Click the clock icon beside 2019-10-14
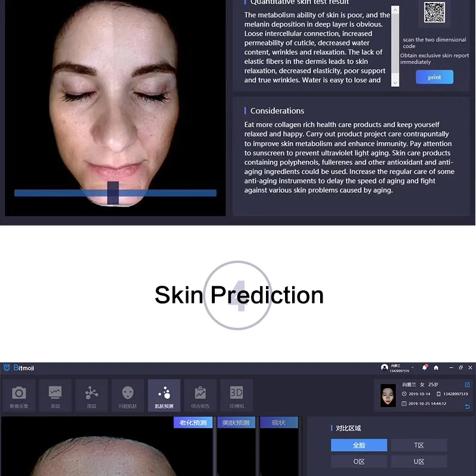The width and height of the screenshot is (476, 476). (404, 394)
